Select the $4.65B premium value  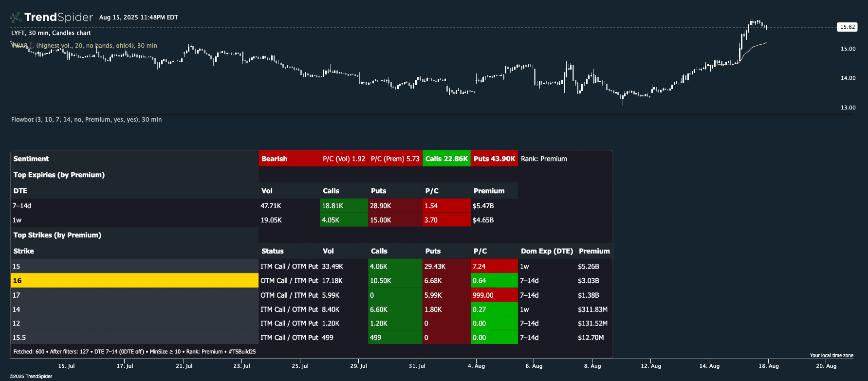click(x=483, y=220)
